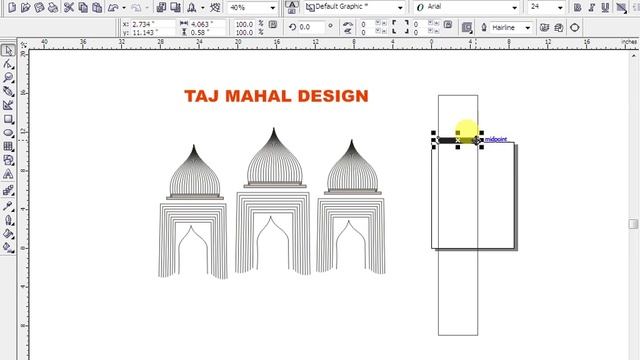Select the Interactive blend tool
This screenshot has width=640, height=360.
tap(8, 190)
